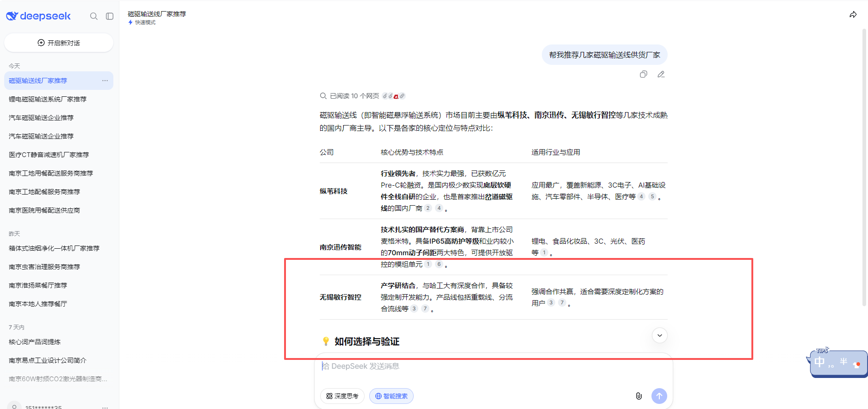Screen dimensions: 868x409
Task: Open citation 6 in the 南京迅传智能 description
Action: tap(439, 264)
